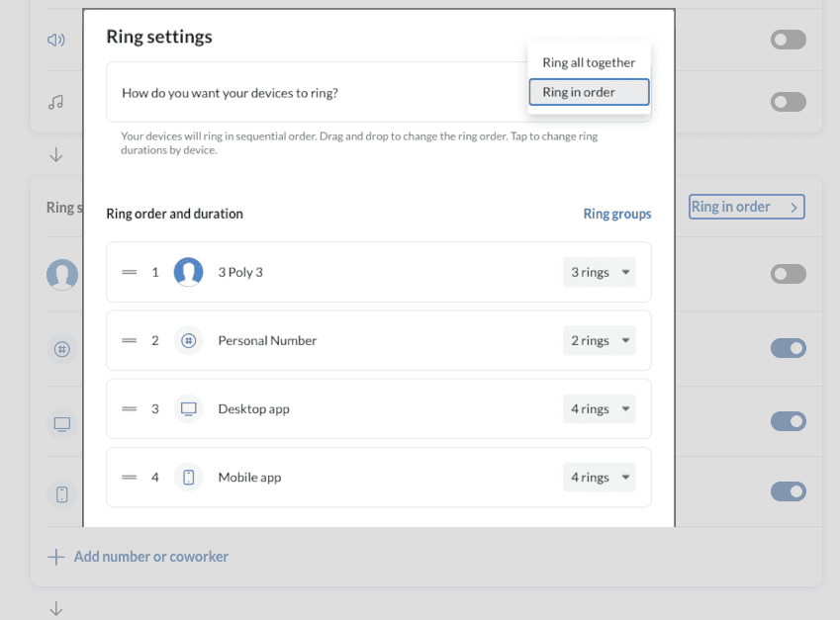Open ring count dropdown for Personal Number
Screen dimensions: 840x620
point(599,340)
